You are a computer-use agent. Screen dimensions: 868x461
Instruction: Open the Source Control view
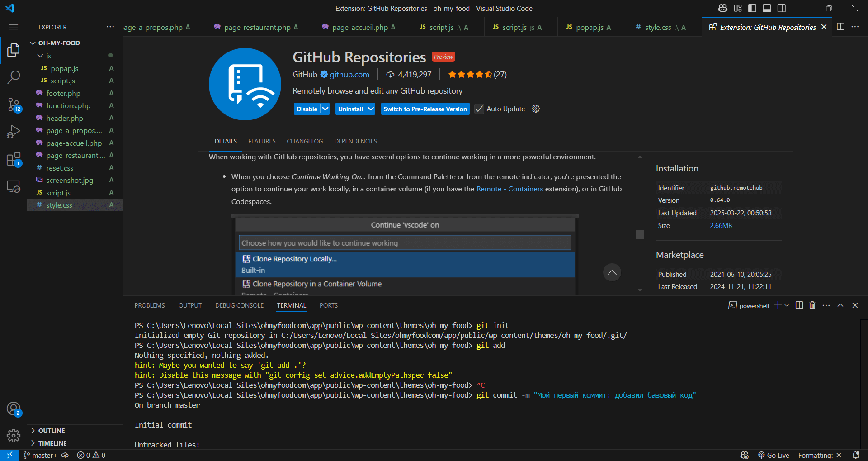[14, 105]
